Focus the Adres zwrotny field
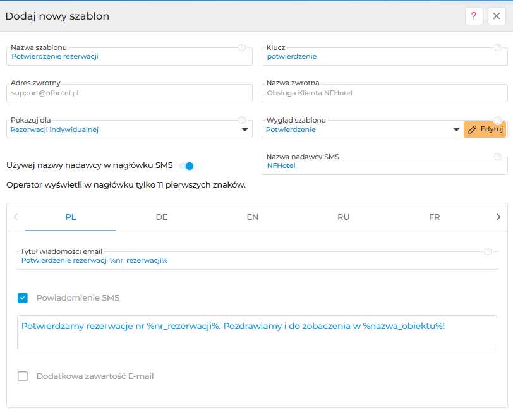The width and height of the screenshot is (513, 420). coord(130,93)
